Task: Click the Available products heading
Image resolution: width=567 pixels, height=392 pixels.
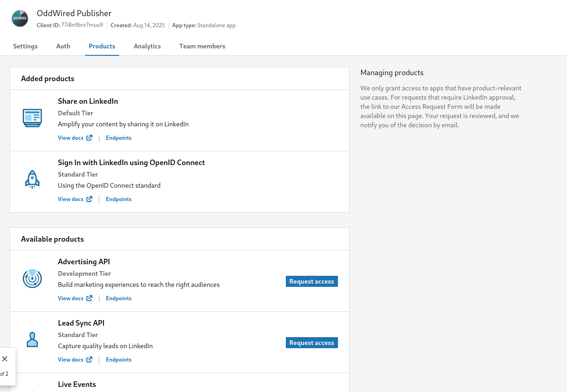Action: coord(52,239)
